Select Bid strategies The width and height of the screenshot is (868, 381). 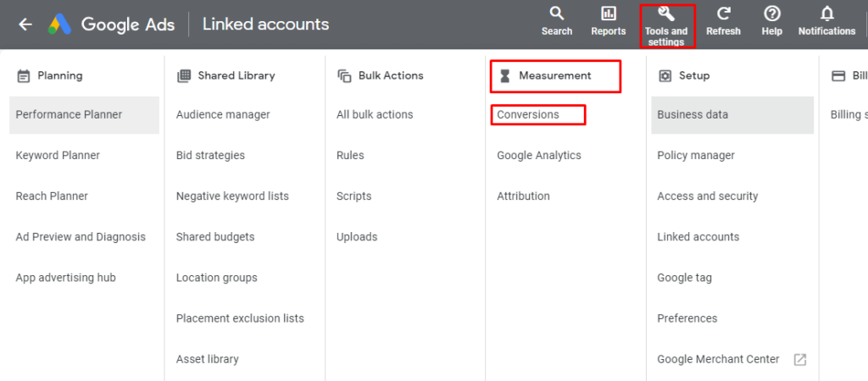click(x=210, y=156)
